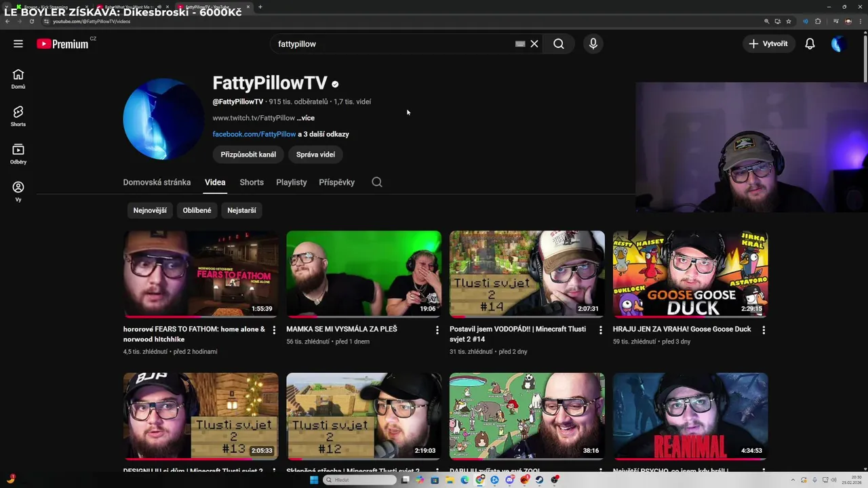Click in the YouTube search field

(393, 44)
